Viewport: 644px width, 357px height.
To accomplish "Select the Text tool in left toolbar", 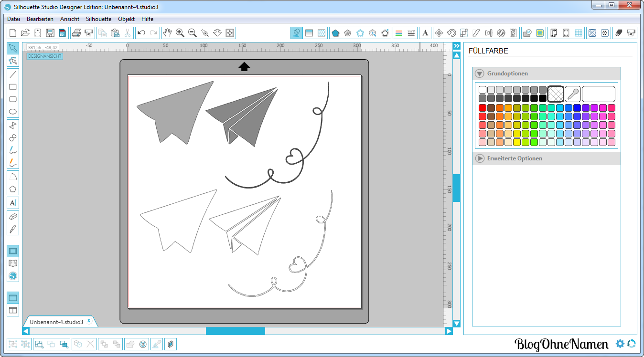I will [x=13, y=203].
